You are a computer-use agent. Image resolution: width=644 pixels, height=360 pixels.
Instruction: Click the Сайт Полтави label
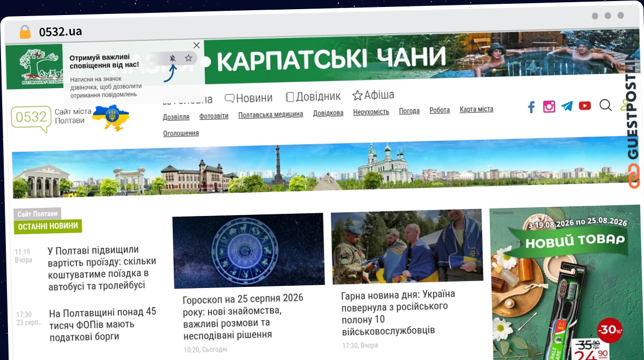[x=38, y=214]
